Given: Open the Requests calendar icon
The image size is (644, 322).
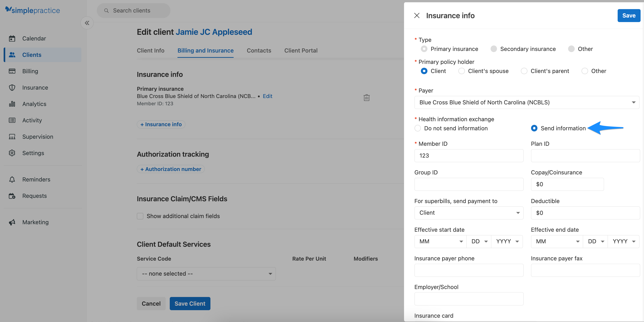Looking at the screenshot, I should [x=12, y=196].
